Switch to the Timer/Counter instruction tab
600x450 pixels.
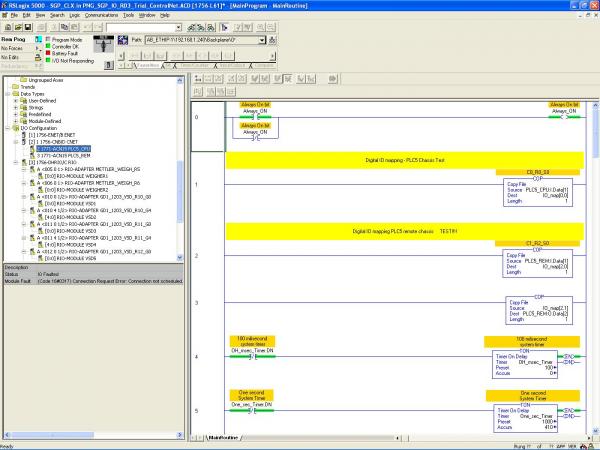click(194, 65)
